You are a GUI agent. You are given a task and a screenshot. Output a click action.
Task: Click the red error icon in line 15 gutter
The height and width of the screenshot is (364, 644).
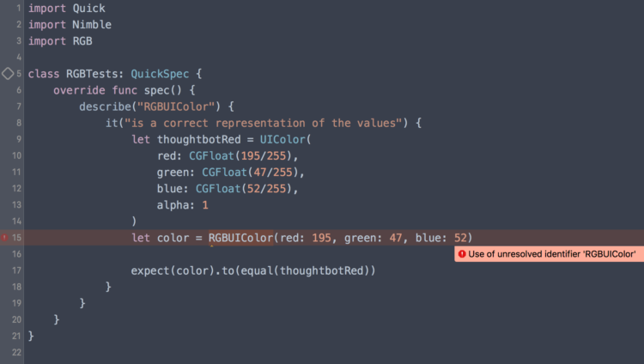coord(4,238)
